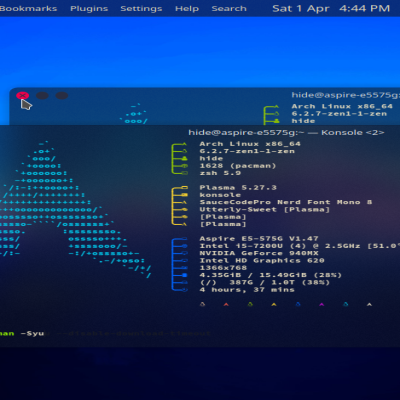Screen dimensions: 400x400
Task: Click 'Arch Linux x86_64' in Konsole <2>
Action: click(250, 144)
